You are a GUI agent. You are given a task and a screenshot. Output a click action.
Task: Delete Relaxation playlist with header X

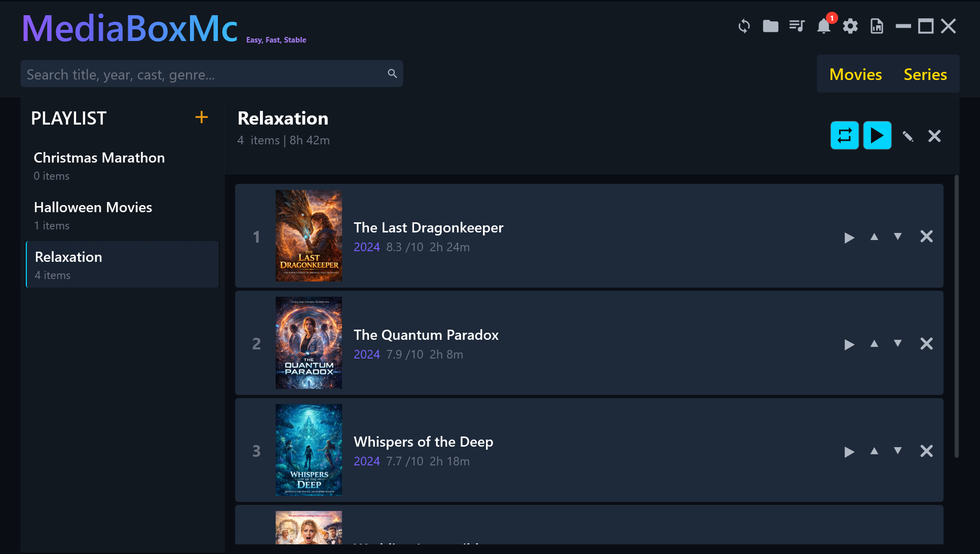tap(934, 136)
